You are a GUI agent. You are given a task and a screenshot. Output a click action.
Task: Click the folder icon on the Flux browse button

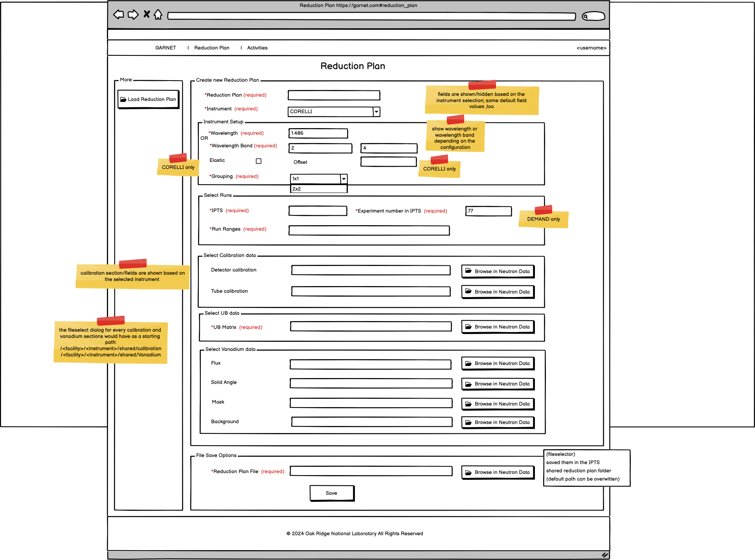[x=468, y=363]
